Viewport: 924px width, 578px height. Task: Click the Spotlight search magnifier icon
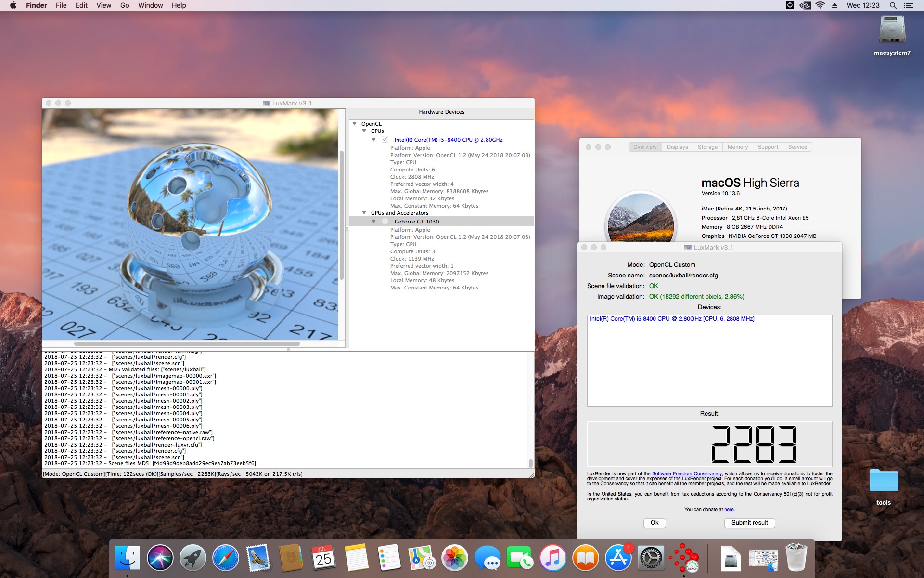[893, 5]
